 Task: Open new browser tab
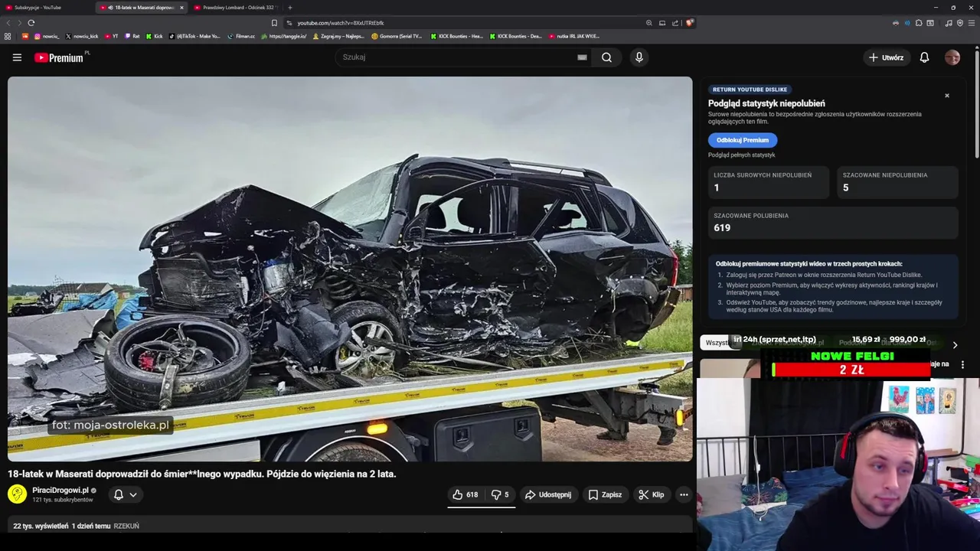pos(289,8)
